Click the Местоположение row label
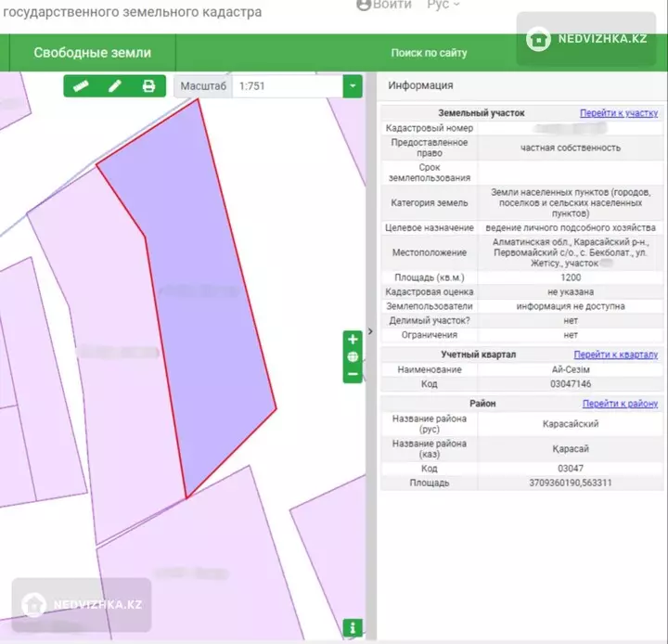Viewport: 668px width, 644px height. pos(429,252)
